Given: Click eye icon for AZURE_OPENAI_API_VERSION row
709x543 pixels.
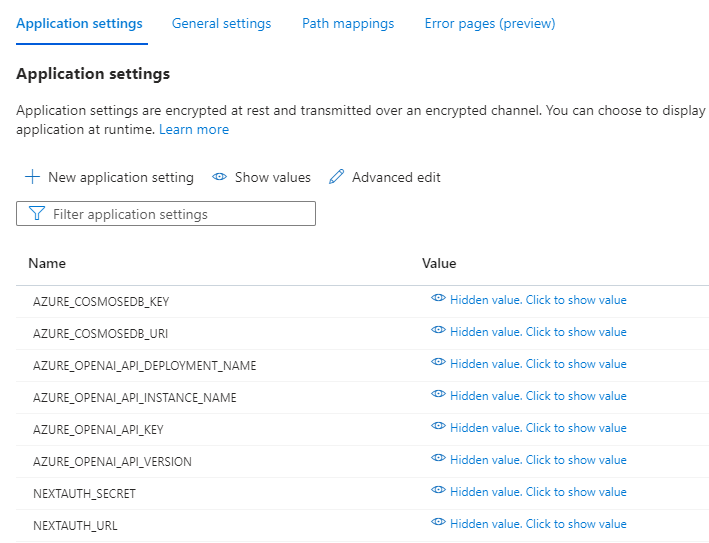Looking at the screenshot, I should point(438,458).
